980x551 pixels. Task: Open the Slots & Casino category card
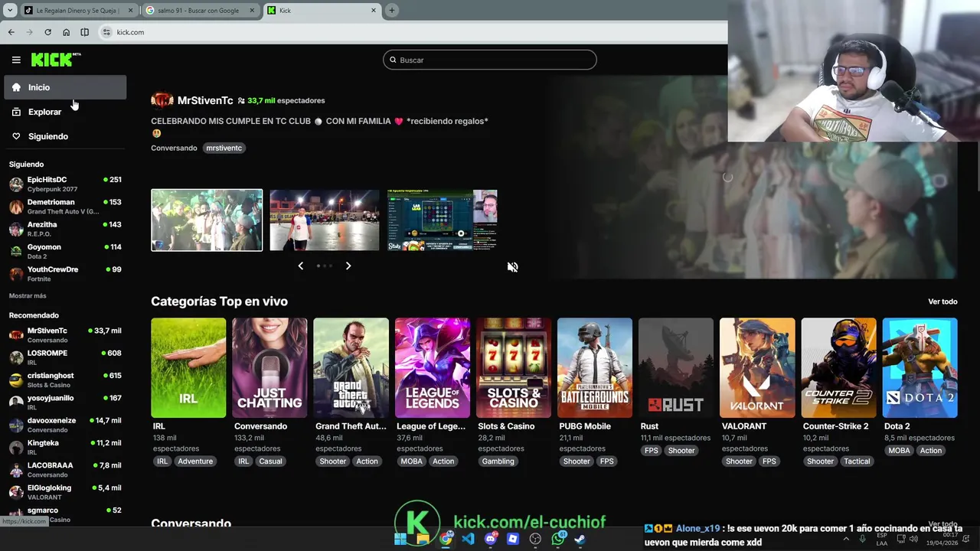click(x=514, y=368)
